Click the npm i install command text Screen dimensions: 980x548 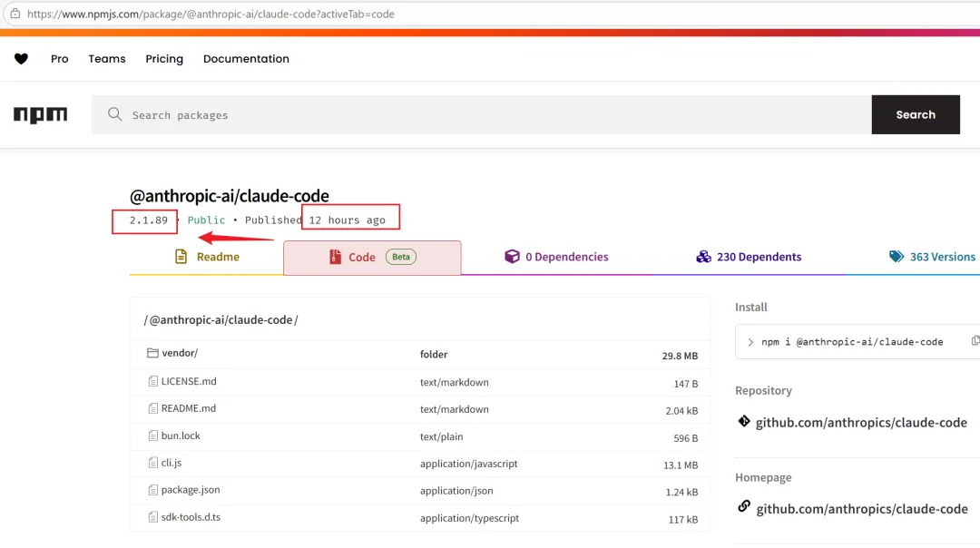tap(852, 342)
